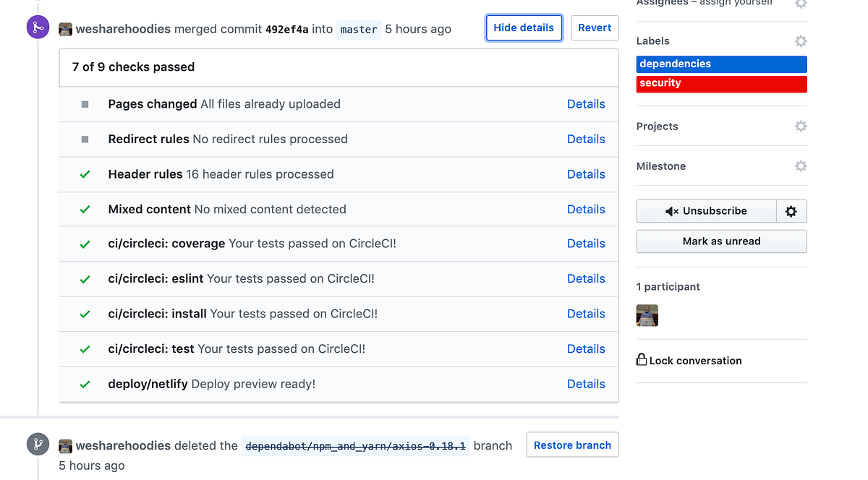The width and height of the screenshot is (868, 480).
Task: Open the Milestone settings gear
Action: (x=801, y=166)
